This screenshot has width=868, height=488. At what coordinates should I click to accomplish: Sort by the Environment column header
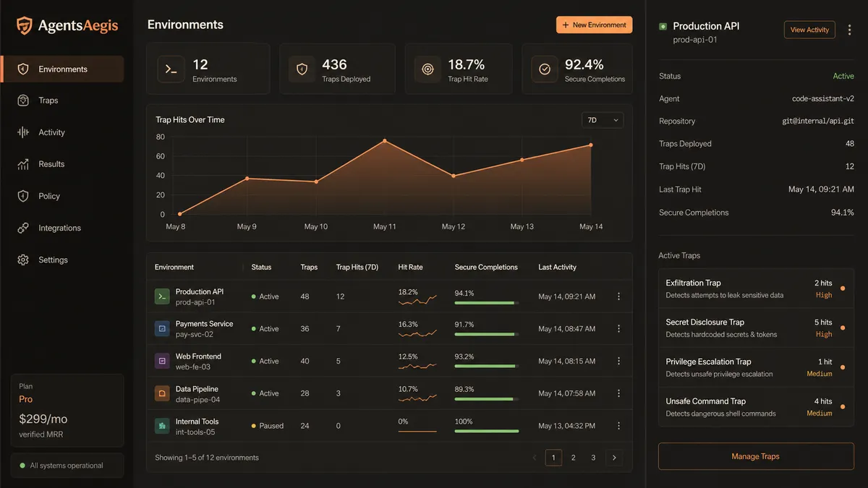[x=174, y=267]
